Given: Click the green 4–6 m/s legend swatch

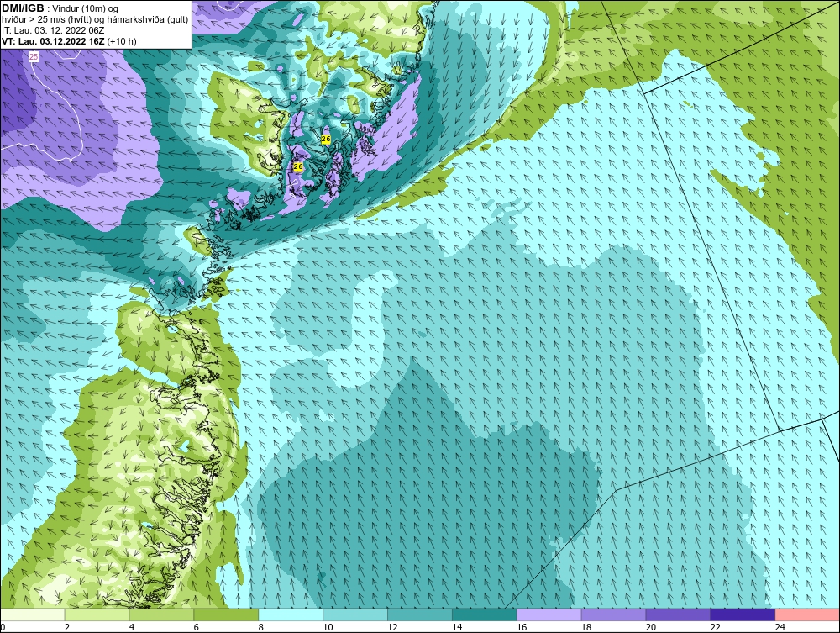Looking at the screenshot, I should (161, 615).
